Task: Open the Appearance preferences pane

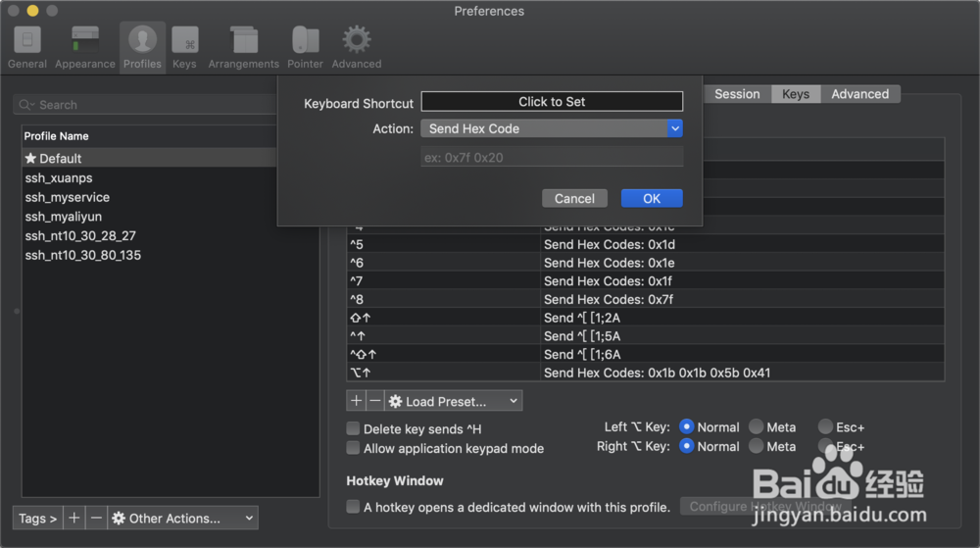Action: tap(85, 46)
